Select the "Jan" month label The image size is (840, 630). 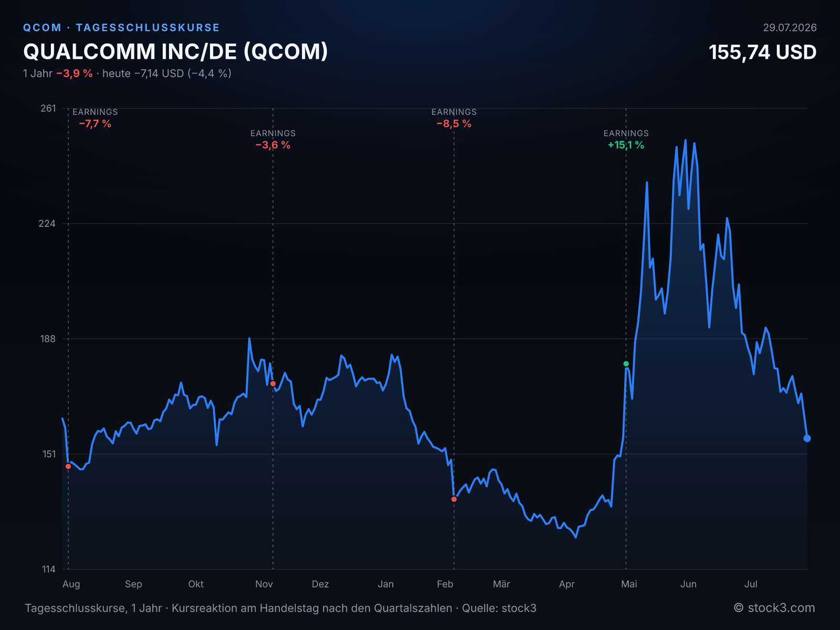tap(386, 584)
